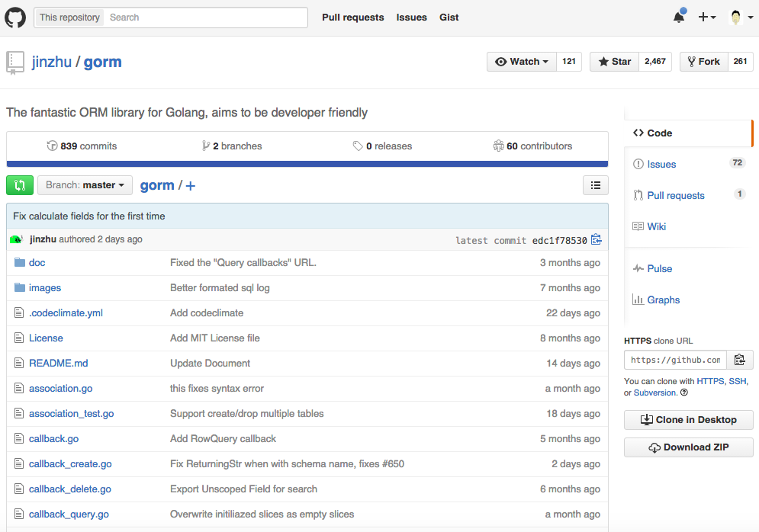Click the Clone in Desktop button
The image size is (759, 532).
pos(688,420)
